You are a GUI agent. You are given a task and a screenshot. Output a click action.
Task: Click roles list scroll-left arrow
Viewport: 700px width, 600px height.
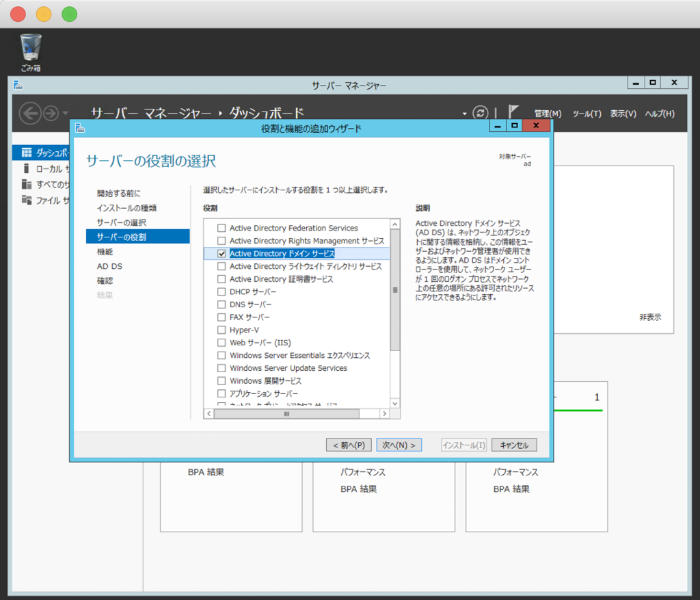[x=209, y=414]
